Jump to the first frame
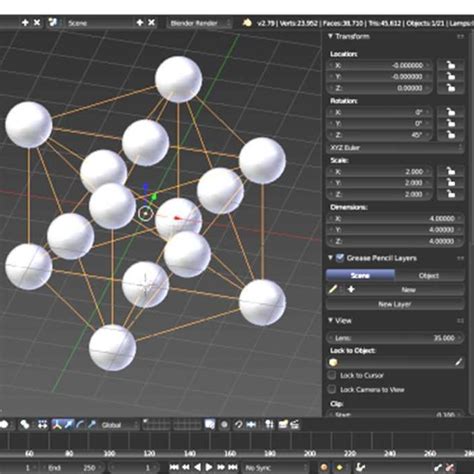The height and width of the screenshot is (474, 474). [x=174, y=468]
